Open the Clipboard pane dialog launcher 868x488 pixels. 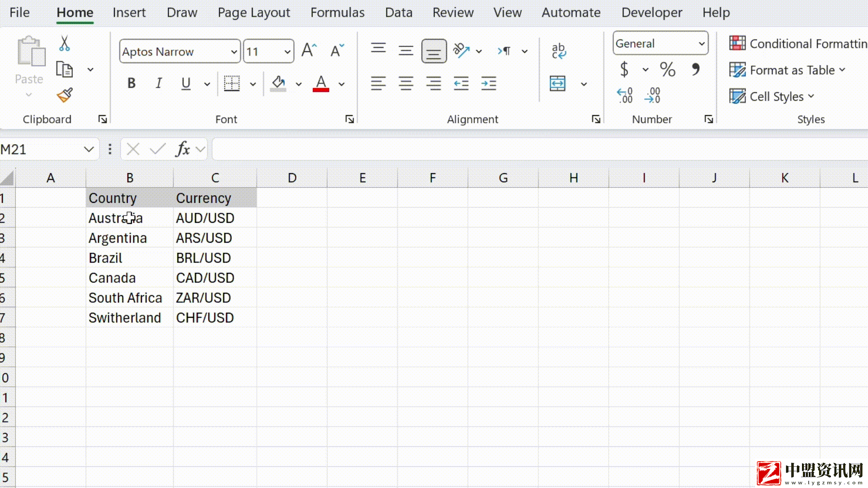coord(103,119)
